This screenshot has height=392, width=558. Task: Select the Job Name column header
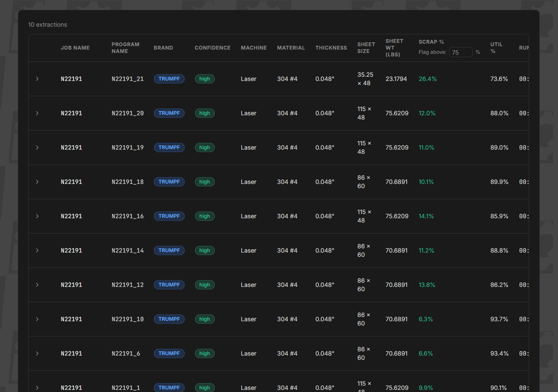[x=75, y=48]
